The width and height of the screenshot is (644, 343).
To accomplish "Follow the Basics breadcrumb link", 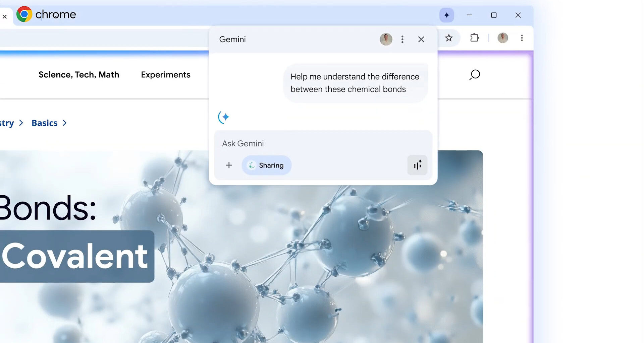I will [44, 123].
